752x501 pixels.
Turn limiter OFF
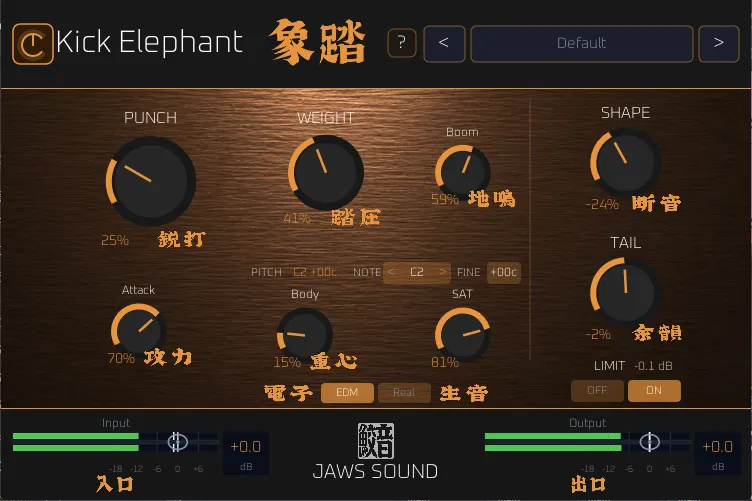[597, 391]
